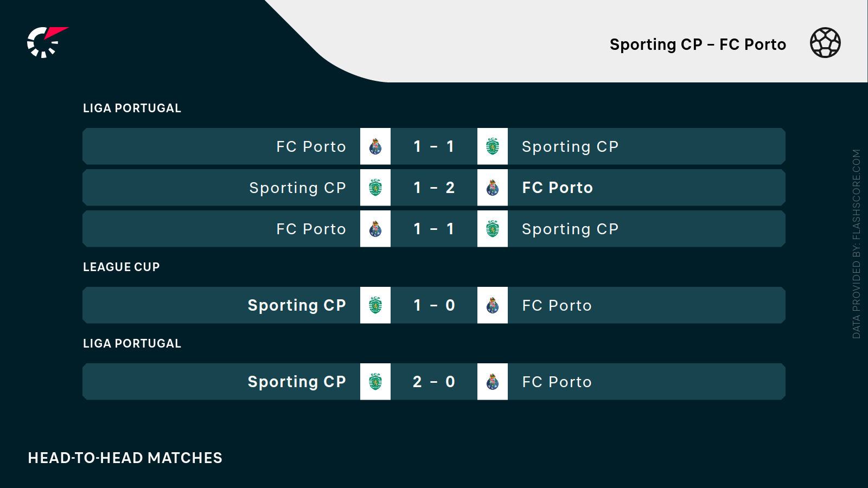This screenshot has height=488, width=868.
Task: Click FC Porto crest in 2 - 0 match row
Action: pos(493,382)
